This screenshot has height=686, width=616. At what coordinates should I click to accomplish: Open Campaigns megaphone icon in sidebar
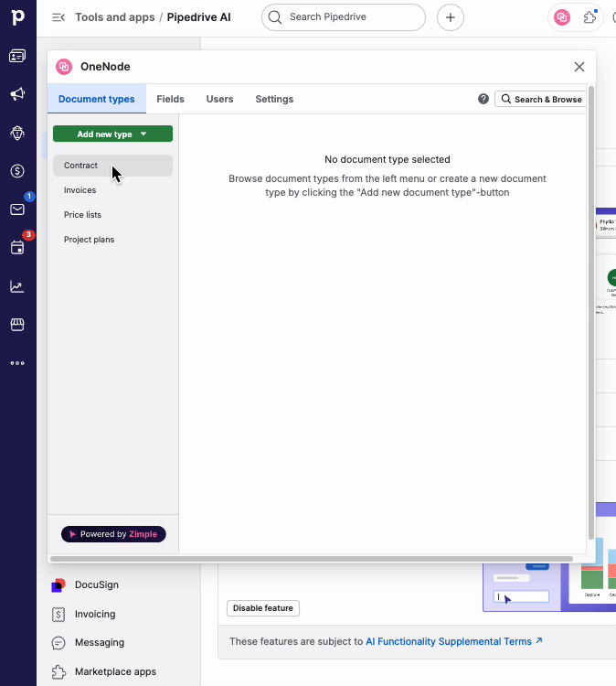17,94
